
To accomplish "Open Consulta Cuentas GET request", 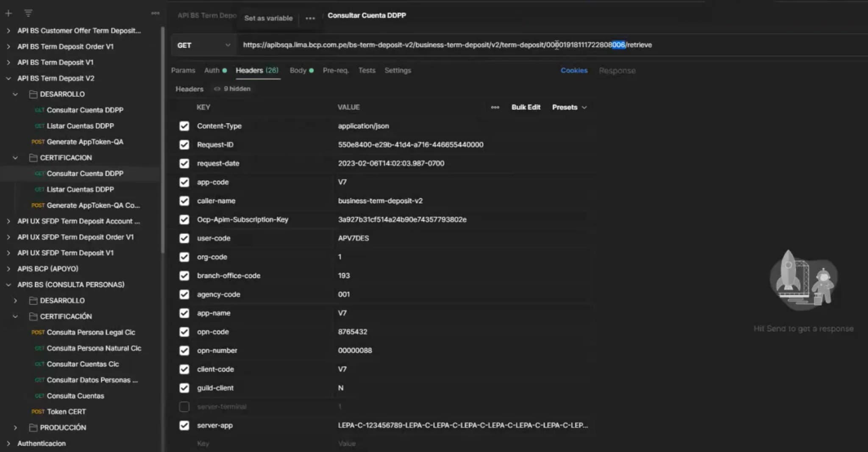I will 75,396.
